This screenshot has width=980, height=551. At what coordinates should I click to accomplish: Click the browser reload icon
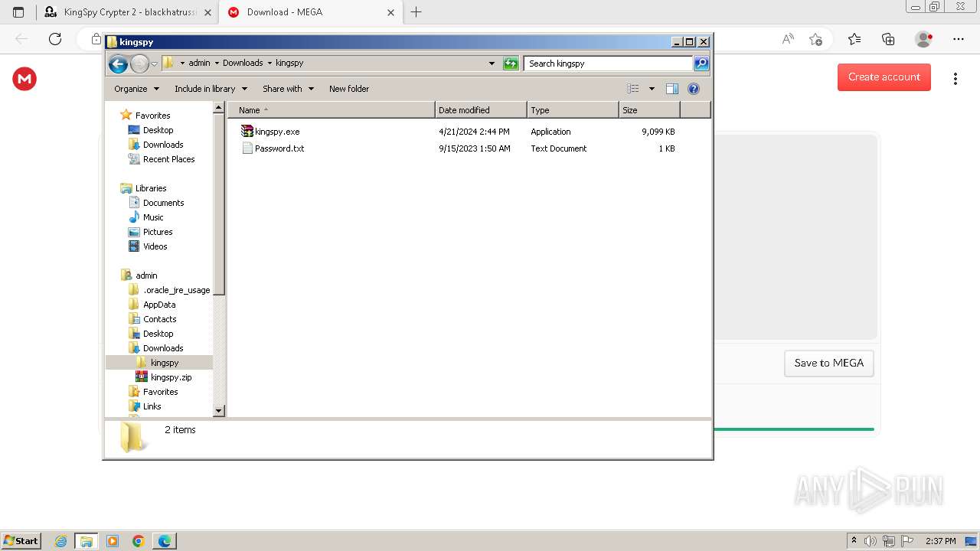(x=55, y=39)
